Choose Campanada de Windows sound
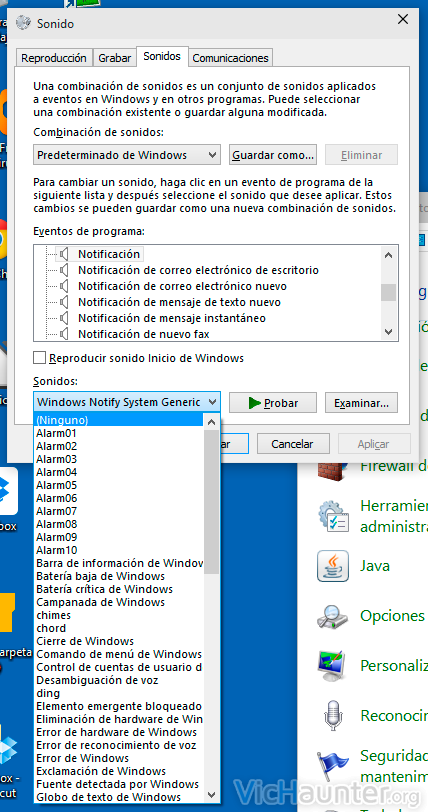This screenshot has width=428, height=812. pyautogui.click(x=119, y=602)
